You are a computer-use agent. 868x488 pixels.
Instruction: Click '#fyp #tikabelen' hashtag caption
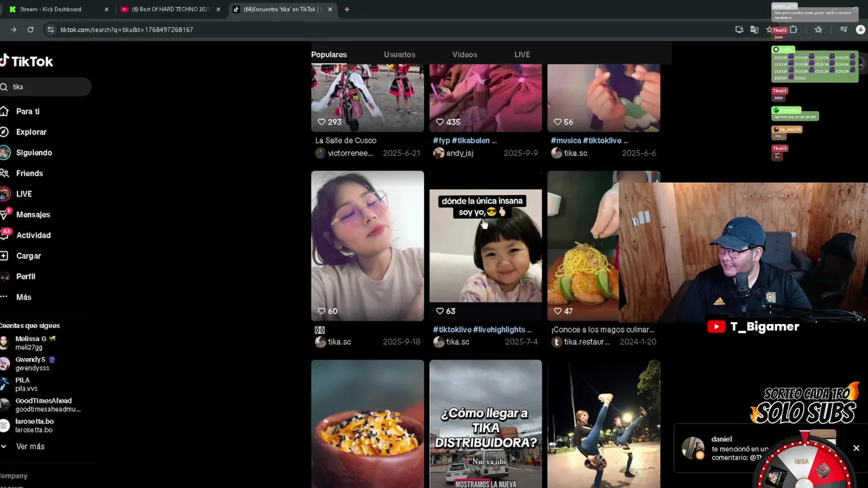coord(465,140)
